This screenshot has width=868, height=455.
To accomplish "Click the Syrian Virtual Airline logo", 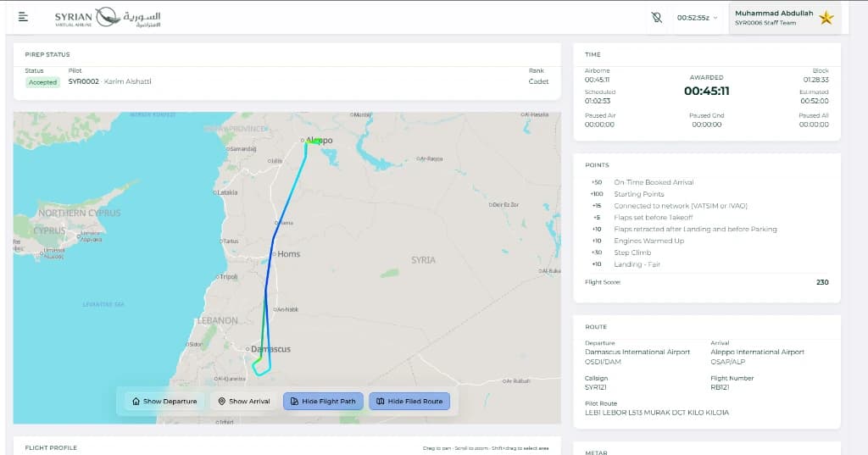I will [x=108, y=18].
